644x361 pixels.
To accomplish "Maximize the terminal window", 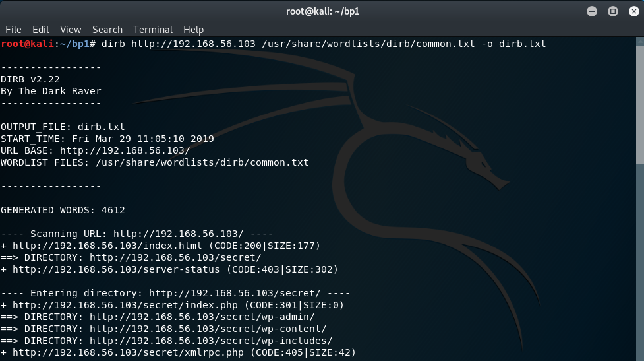I will coord(613,11).
